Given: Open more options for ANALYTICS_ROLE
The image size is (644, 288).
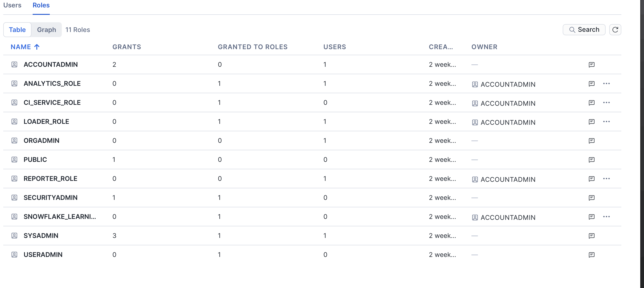Looking at the screenshot, I should [606, 84].
